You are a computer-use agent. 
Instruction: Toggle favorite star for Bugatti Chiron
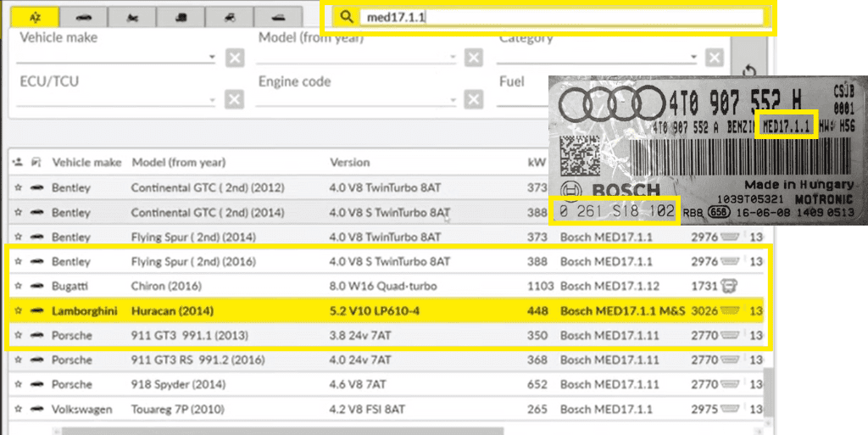pos(18,287)
